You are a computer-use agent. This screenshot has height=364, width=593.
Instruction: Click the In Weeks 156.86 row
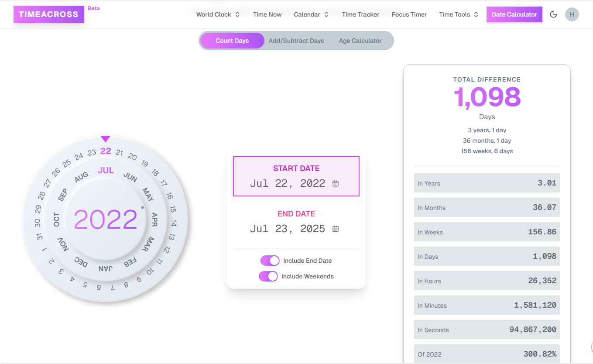(487, 232)
